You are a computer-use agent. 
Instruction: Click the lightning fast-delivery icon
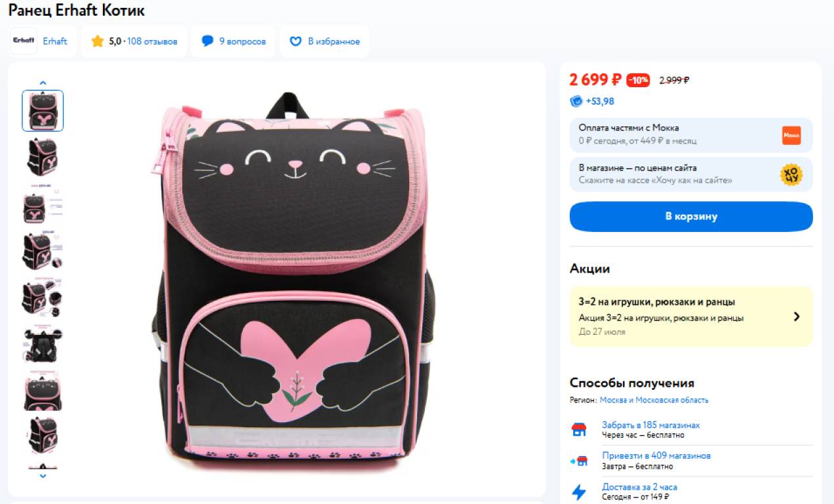point(579,492)
